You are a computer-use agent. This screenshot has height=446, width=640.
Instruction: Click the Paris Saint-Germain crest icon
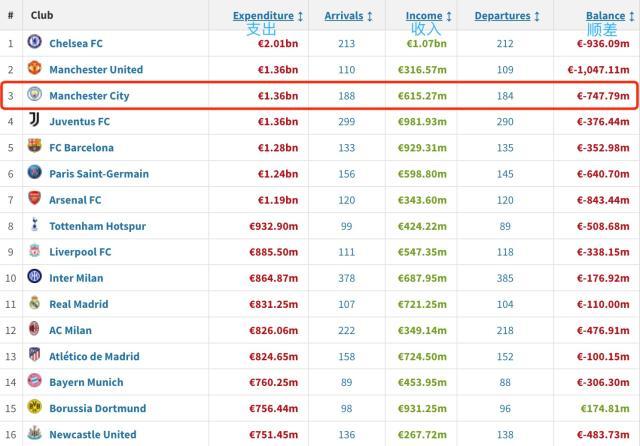pyautogui.click(x=34, y=173)
